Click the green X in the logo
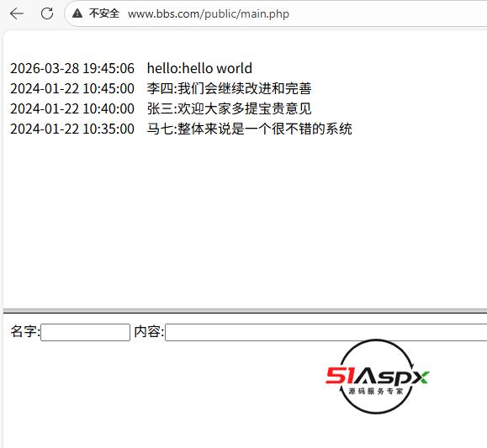The height and width of the screenshot is (448, 487). (421, 377)
